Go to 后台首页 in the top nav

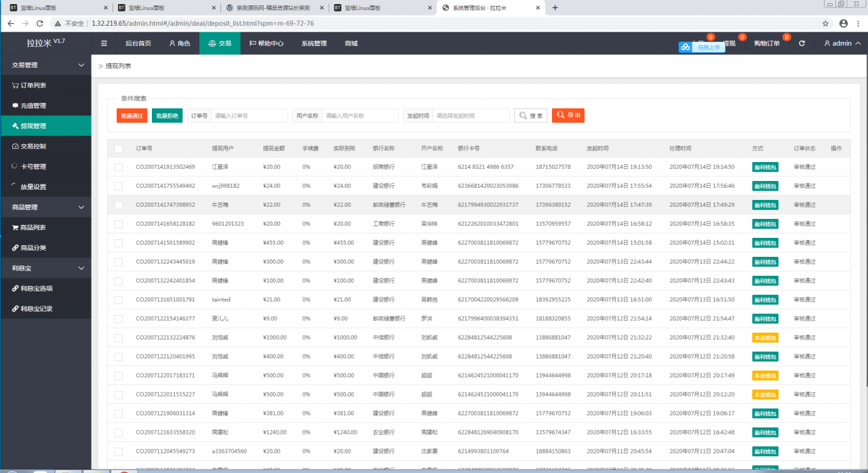pyautogui.click(x=138, y=43)
